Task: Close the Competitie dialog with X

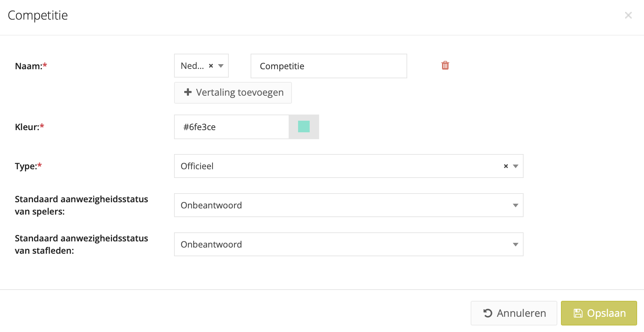Action: (x=628, y=15)
